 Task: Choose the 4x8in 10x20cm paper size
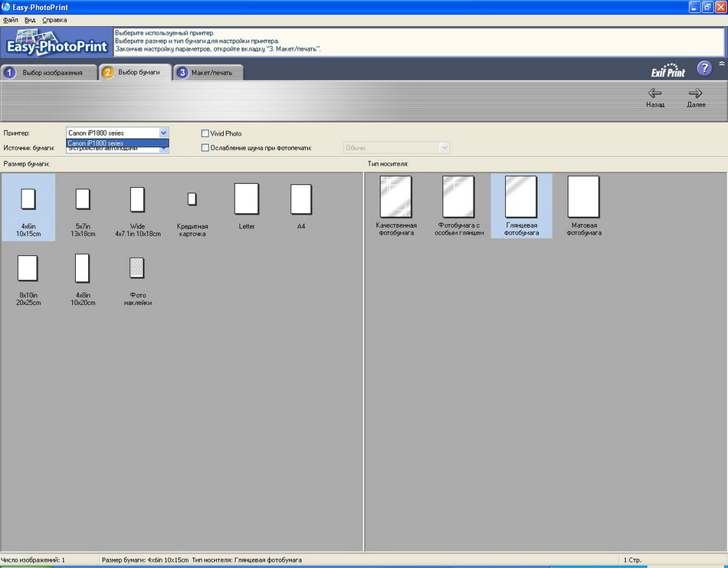(x=83, y=279)
